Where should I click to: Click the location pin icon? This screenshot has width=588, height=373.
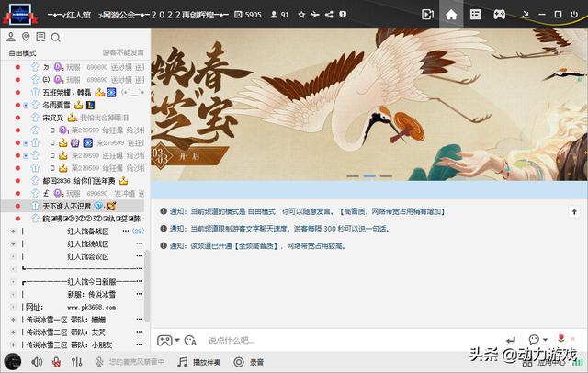26,37
